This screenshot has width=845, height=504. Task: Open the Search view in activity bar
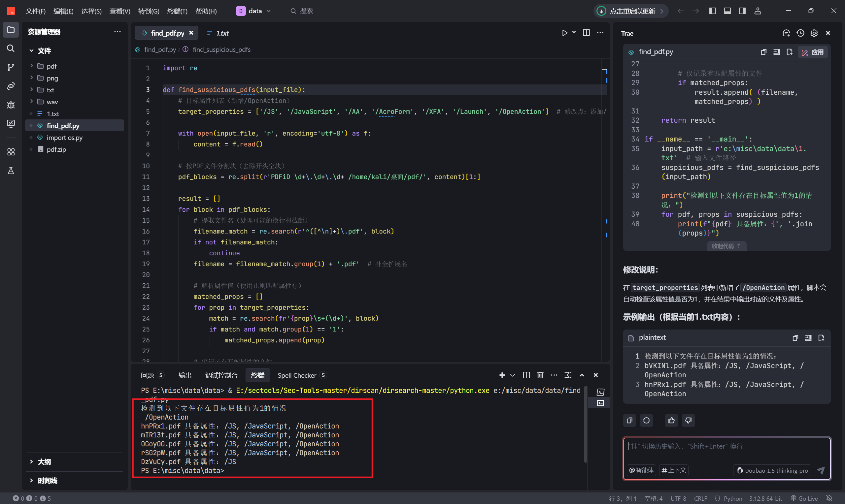[x=11, y=48]
